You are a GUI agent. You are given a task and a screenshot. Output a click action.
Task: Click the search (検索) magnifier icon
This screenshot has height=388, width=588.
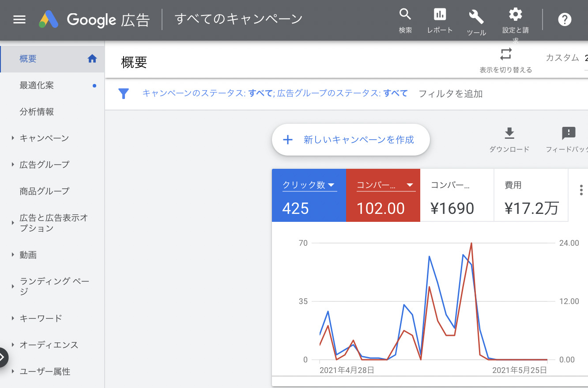(405, 15)
